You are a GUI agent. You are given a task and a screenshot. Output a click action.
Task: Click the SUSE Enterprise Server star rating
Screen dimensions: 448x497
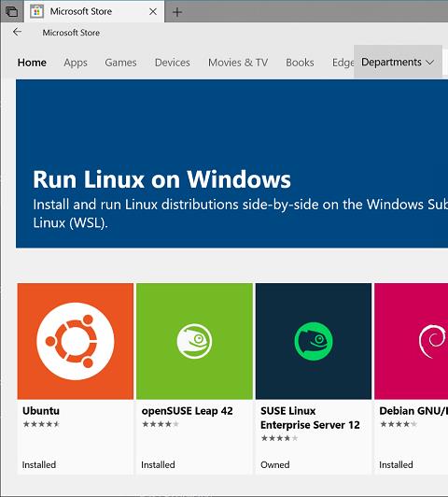279,438
